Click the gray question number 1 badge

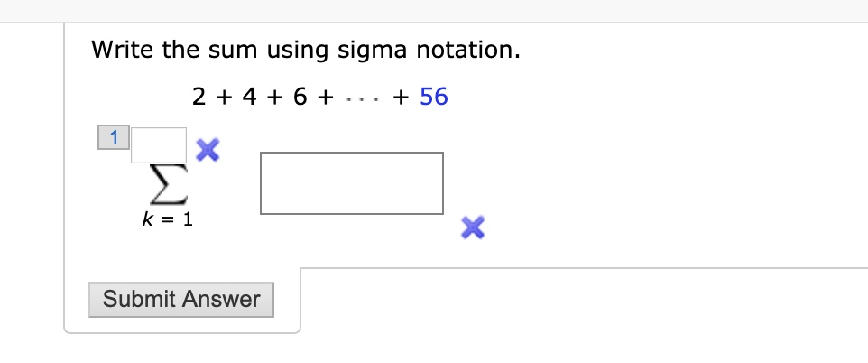pyautogui.click(x=114, y=137)
